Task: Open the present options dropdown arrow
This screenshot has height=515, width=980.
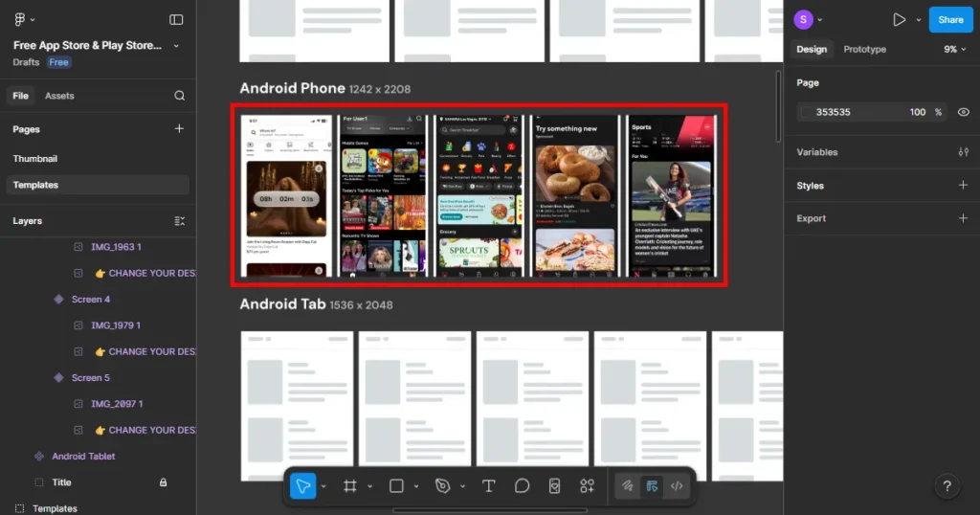Action: tap(918, 20)
